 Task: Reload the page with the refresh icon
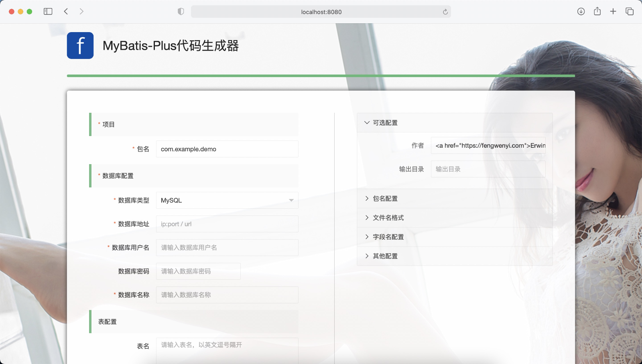[x=445, y=12]
